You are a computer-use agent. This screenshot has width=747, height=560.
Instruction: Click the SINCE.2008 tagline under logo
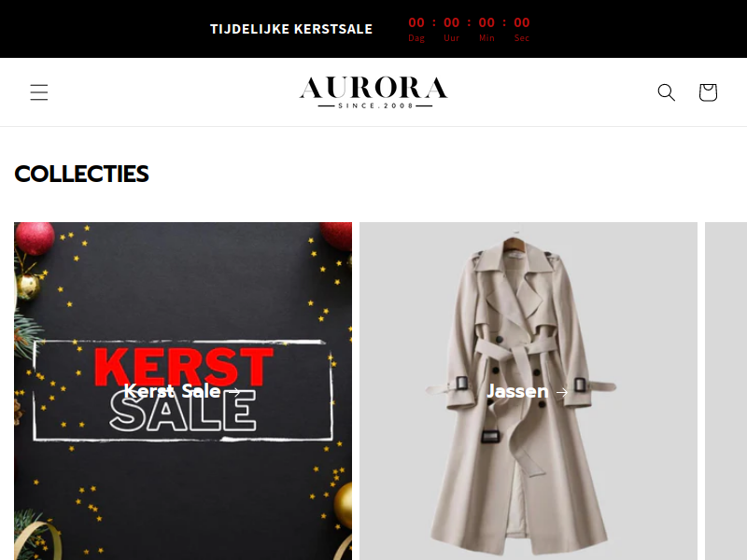pos(375,105)
